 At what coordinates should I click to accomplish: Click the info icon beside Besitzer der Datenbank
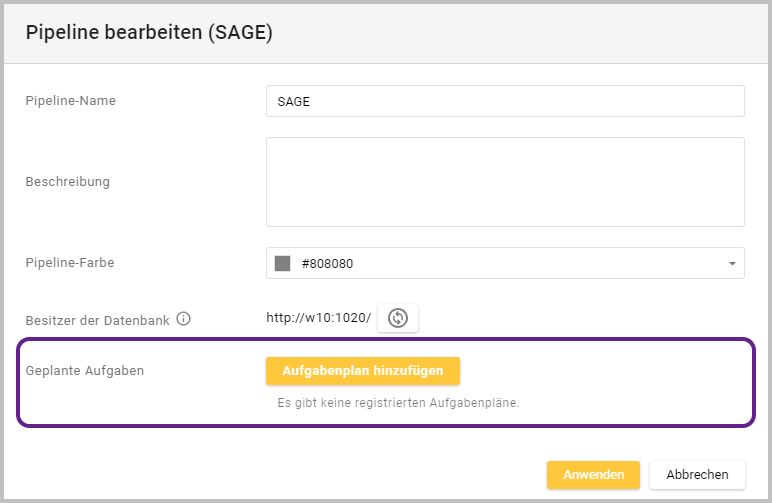point(183,320)
